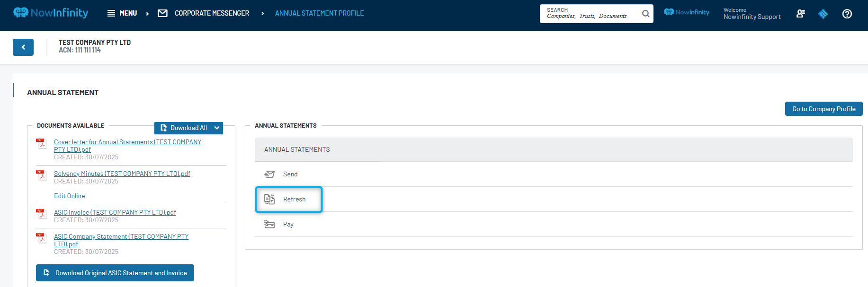This screenshot has height=287, width=868.
Task: Download Original ASIC Statement and Invoice
Action: tap(115, 273)
